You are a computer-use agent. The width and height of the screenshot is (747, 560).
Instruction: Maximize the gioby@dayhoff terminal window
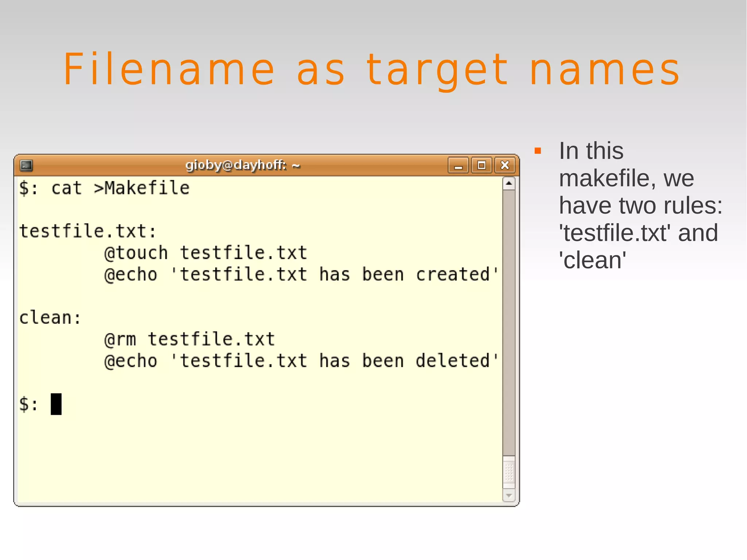[x=481, y=166]
